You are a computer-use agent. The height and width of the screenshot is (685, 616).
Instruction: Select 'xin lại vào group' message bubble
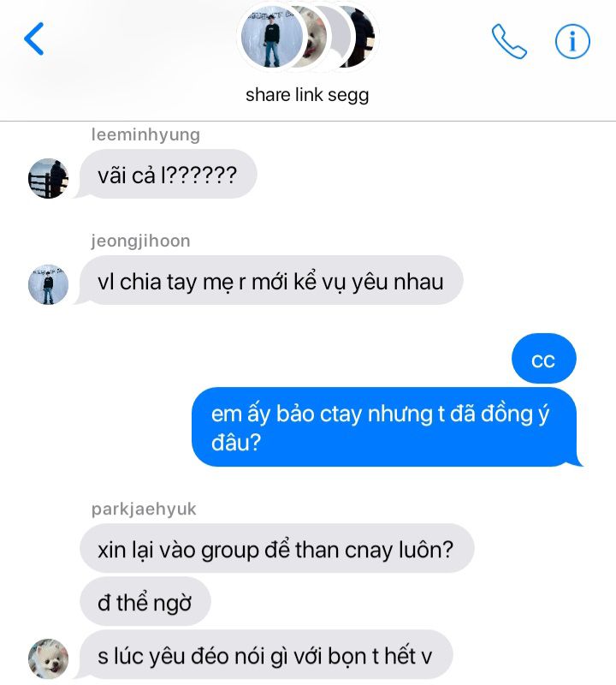[277, 548]
